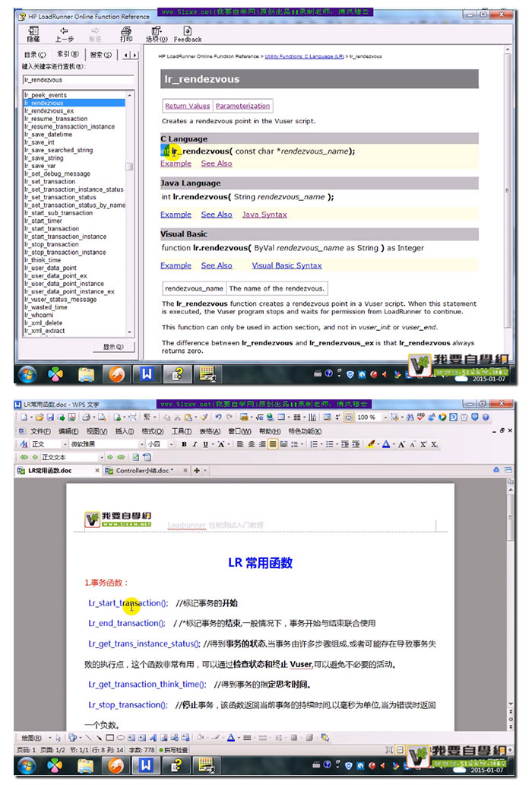Pick the arrow tool in drawing toolbar

coord(99,737)
